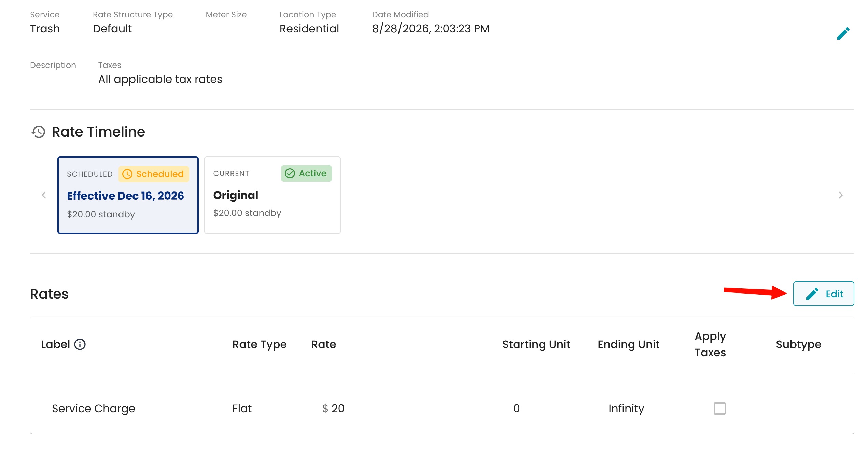Click the Ending Unit column header

pos(629,344)
